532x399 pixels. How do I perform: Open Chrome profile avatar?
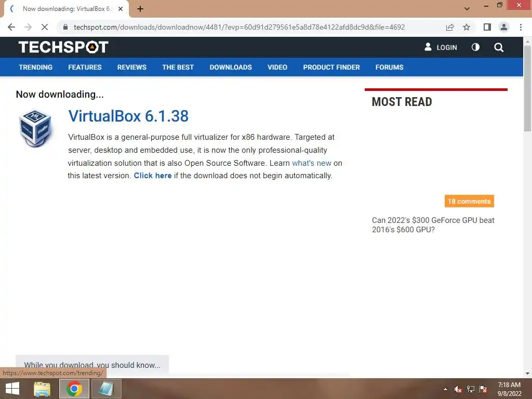pos(504,27)
